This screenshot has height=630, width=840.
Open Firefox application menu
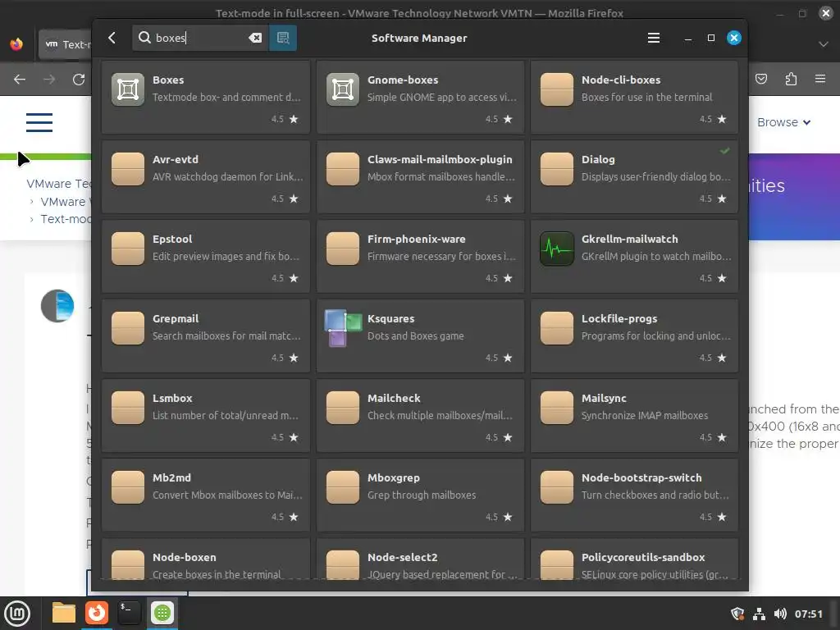[x=820, y=79]
